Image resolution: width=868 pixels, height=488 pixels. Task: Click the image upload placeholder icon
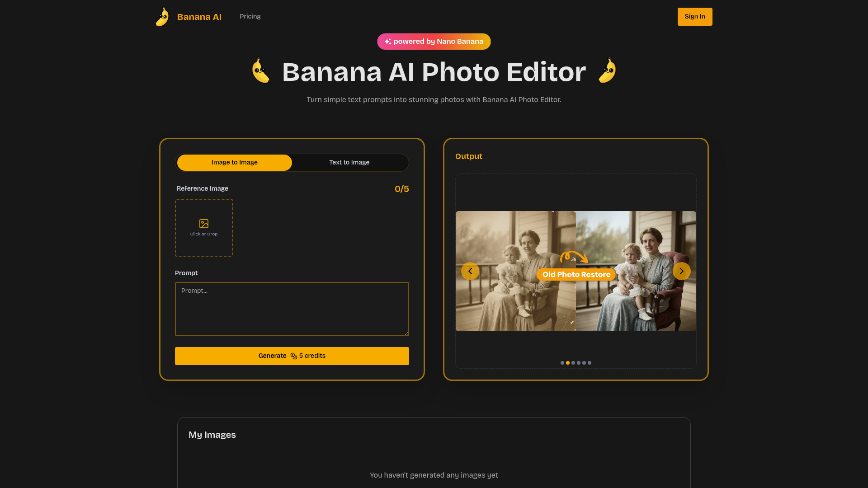pyautogui.click(x=203, y=223)
